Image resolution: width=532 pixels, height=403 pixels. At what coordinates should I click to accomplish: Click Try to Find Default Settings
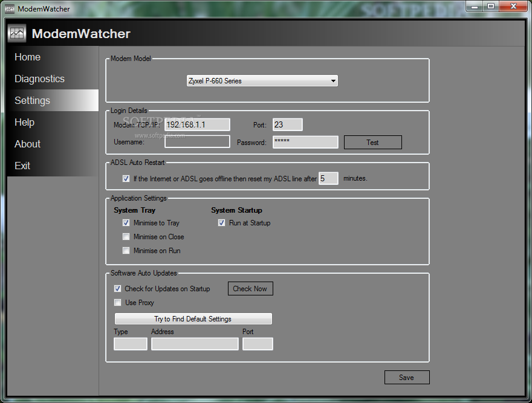[x=193, y=319]
